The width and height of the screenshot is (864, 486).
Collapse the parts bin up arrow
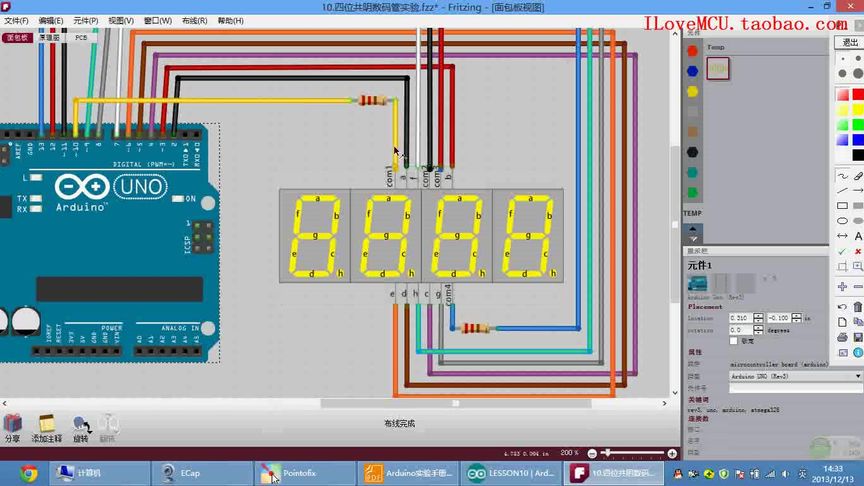click(x=693, y=229)
